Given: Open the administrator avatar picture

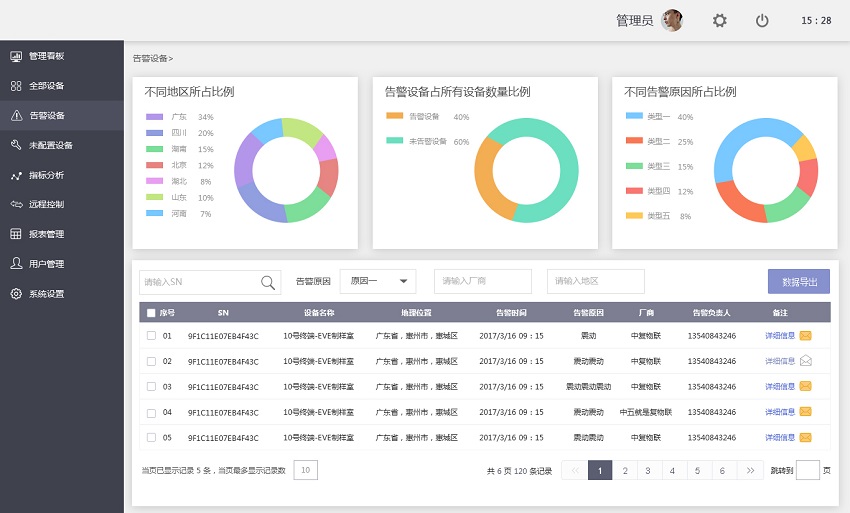Looking at the screenshot, I should [672, 21].
